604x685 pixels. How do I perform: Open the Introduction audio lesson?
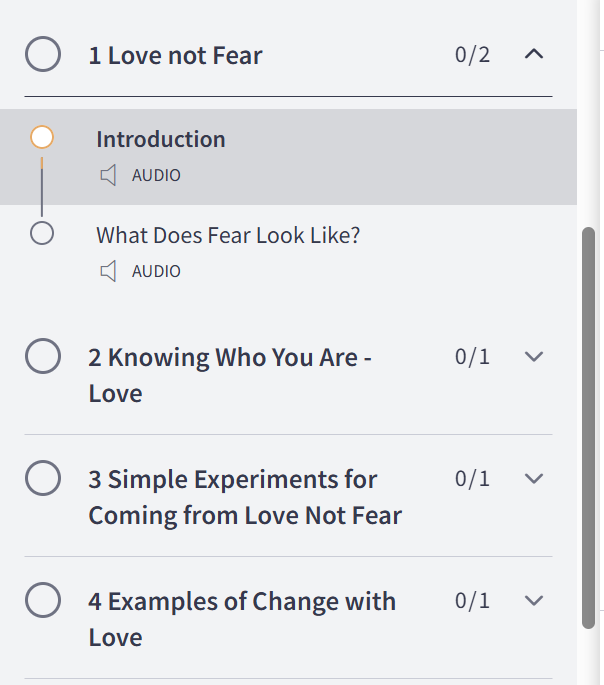161,140
